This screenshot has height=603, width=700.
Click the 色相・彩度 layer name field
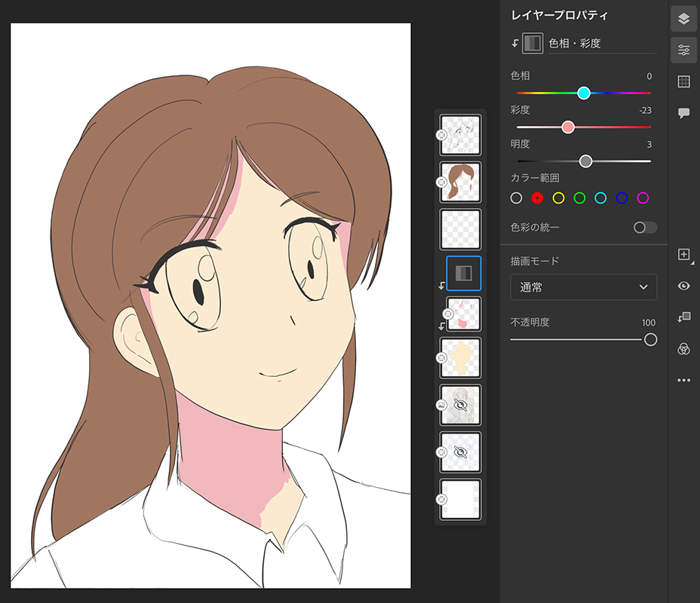[602, 43]
